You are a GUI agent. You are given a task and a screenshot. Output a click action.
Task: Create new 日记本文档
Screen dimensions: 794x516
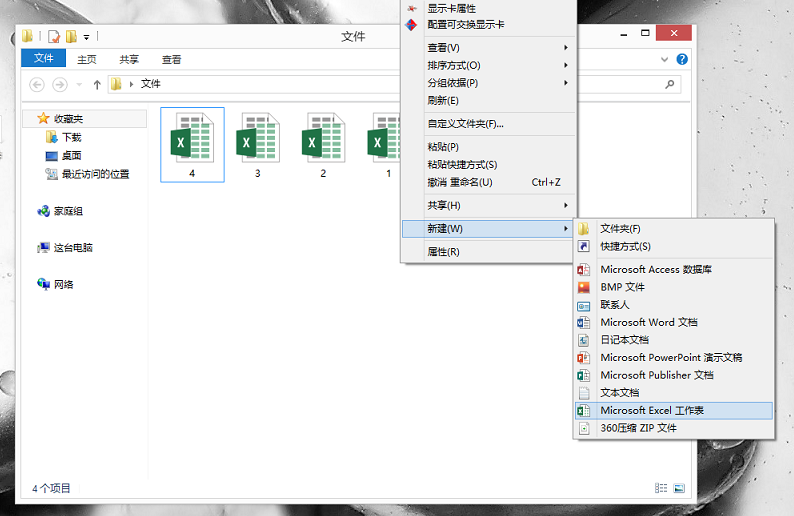674,340
